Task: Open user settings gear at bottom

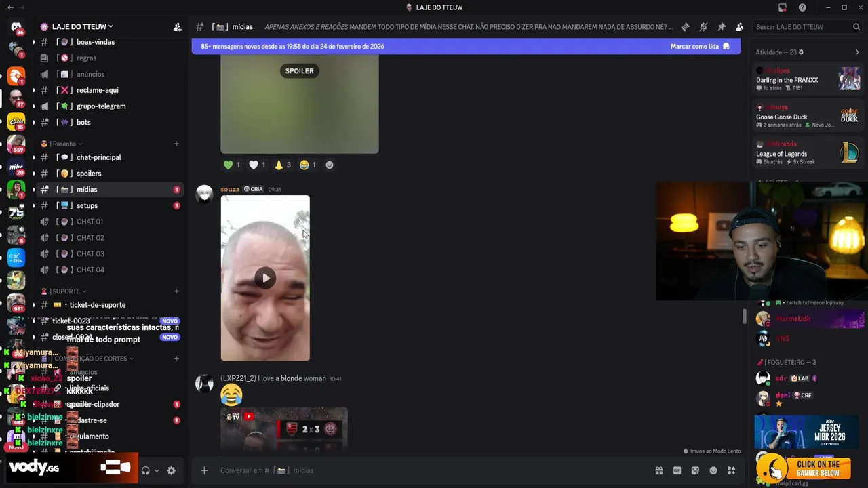Action: click(x=171, y=470)
